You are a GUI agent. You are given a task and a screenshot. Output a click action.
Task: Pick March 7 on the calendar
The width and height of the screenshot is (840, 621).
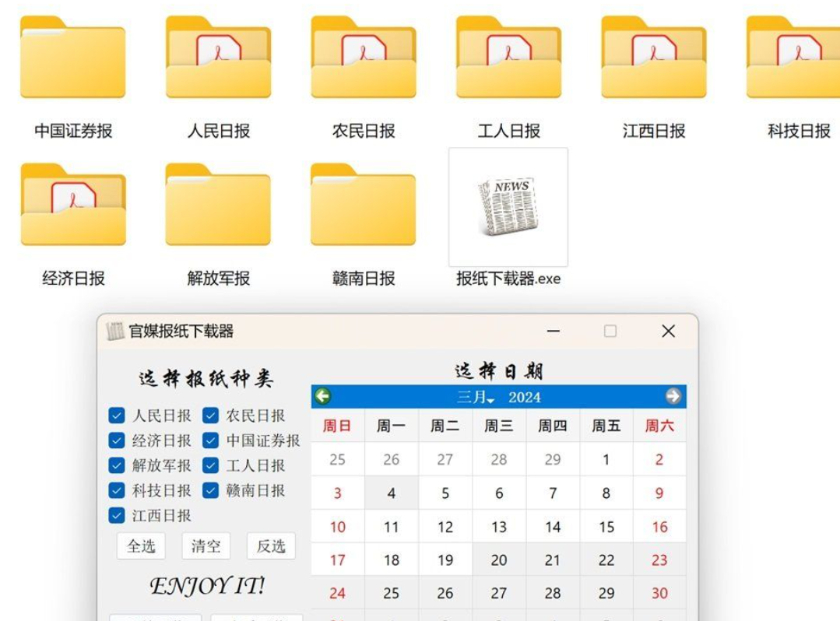[552, 493]
